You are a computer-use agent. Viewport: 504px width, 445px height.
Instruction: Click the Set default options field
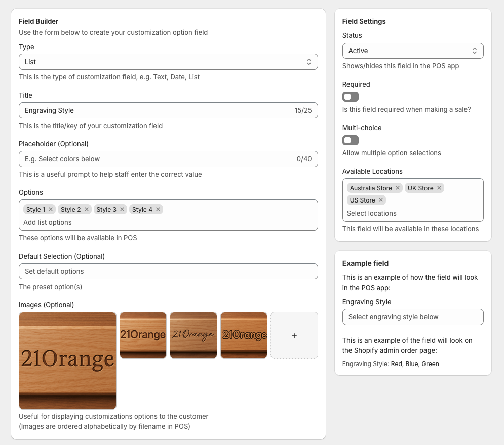click(x=168, y=271)
